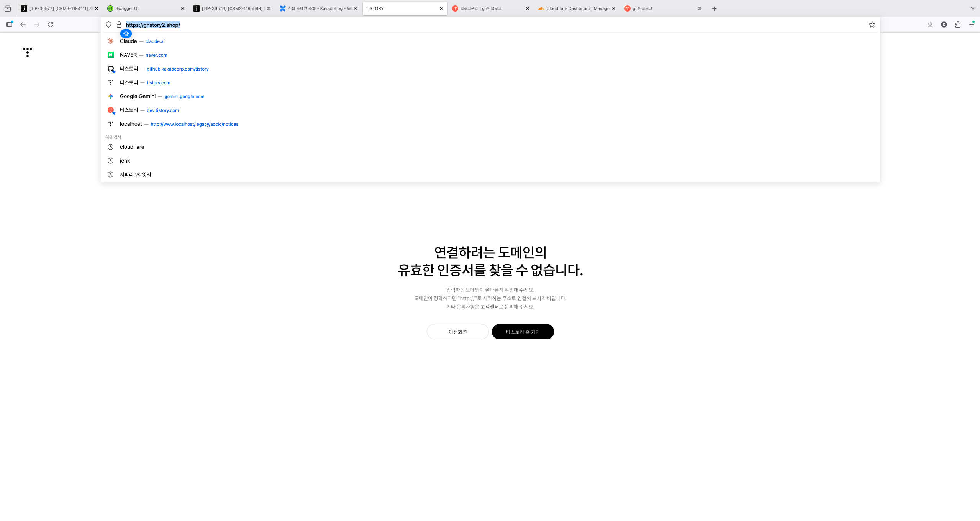Screen dimensions: 980x521
Task: Select the Claude claude.ai suggestion
Action: pos(142,41)
